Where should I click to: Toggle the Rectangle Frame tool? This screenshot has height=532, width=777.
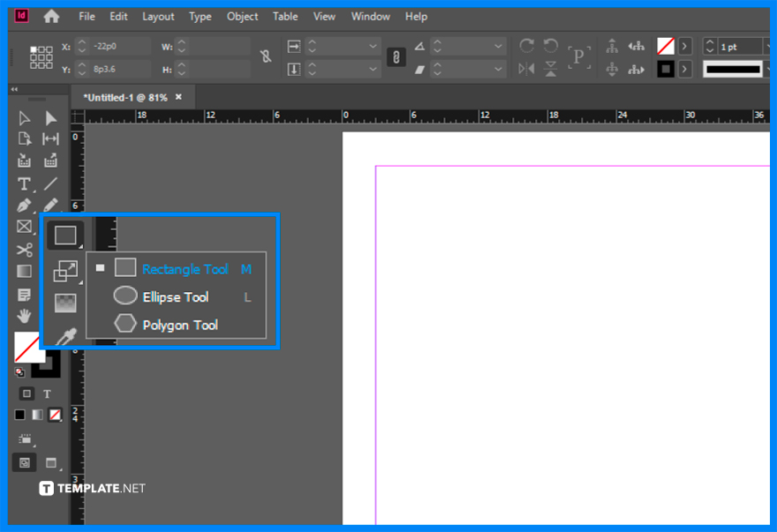tap(23, 226)
